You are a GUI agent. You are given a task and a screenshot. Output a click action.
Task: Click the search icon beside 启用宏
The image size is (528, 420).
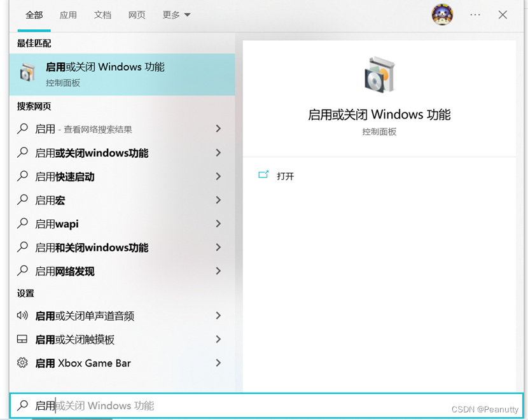tap(22, 199)
